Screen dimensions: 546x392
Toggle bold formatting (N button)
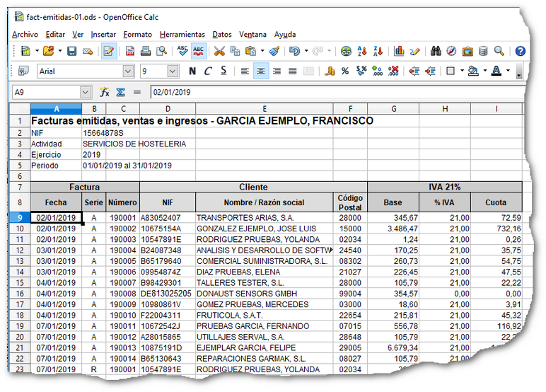tap(192, 71)
